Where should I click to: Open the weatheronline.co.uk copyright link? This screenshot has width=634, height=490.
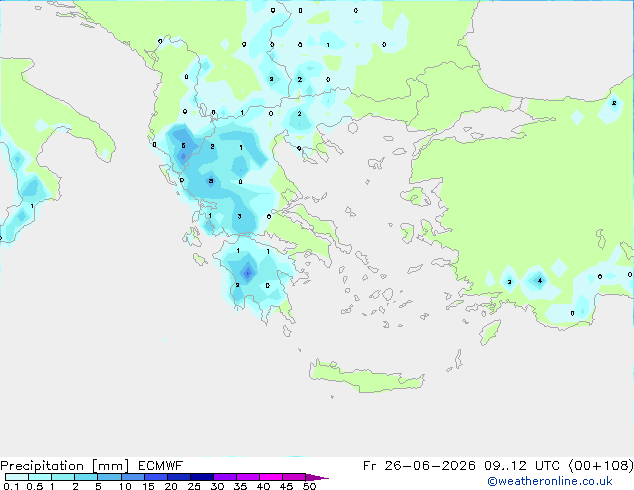pyautogui.click(x=550, y=481)
